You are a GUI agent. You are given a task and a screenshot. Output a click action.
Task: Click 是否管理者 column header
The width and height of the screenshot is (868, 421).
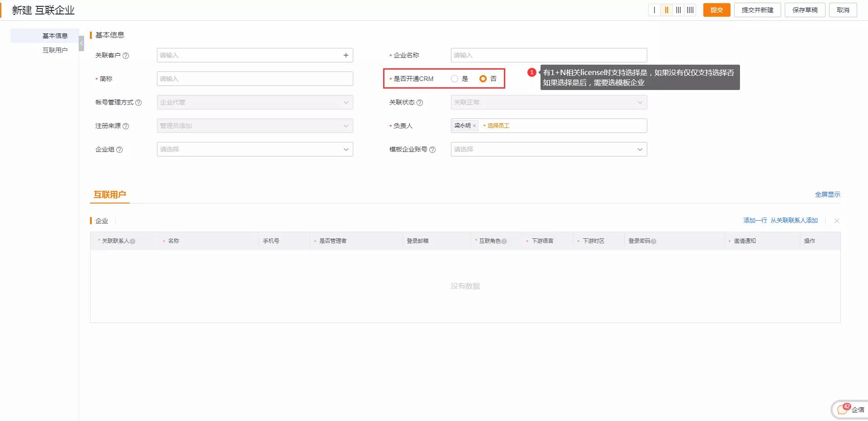[333, 241]
